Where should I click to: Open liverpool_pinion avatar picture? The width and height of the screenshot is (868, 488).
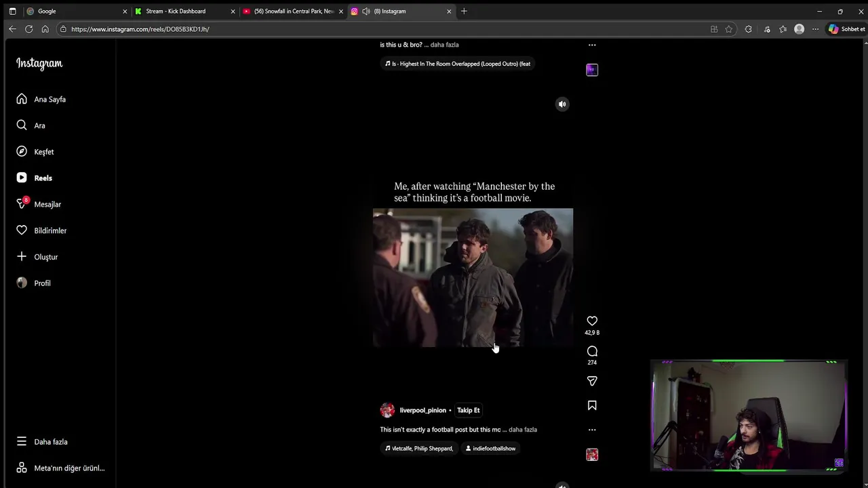click(x=387, y=410)
